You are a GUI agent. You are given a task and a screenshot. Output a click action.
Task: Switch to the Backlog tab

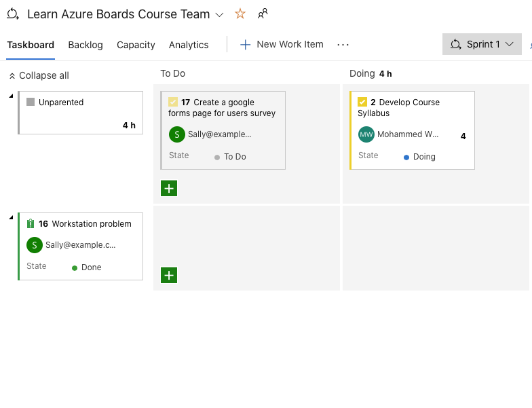85,45
